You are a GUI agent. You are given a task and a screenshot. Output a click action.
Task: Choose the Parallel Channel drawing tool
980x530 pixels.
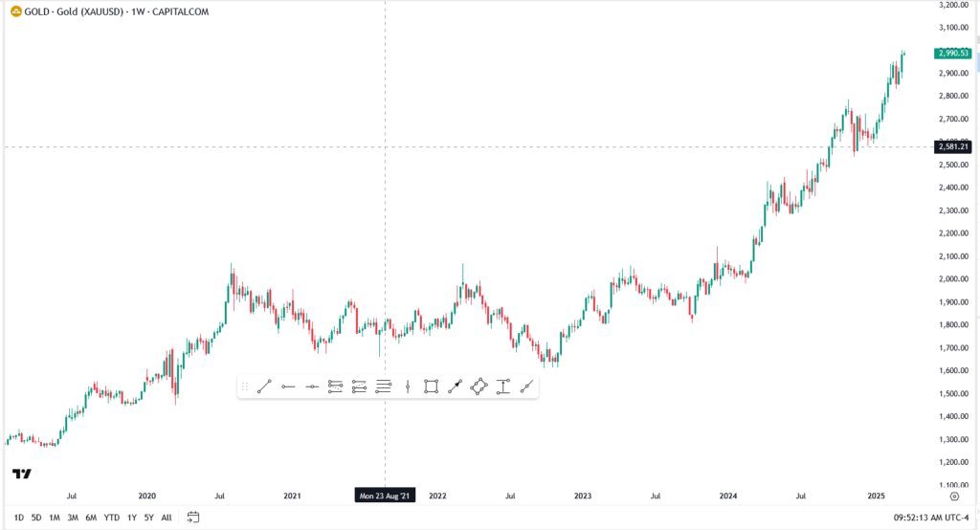[336, 386]
